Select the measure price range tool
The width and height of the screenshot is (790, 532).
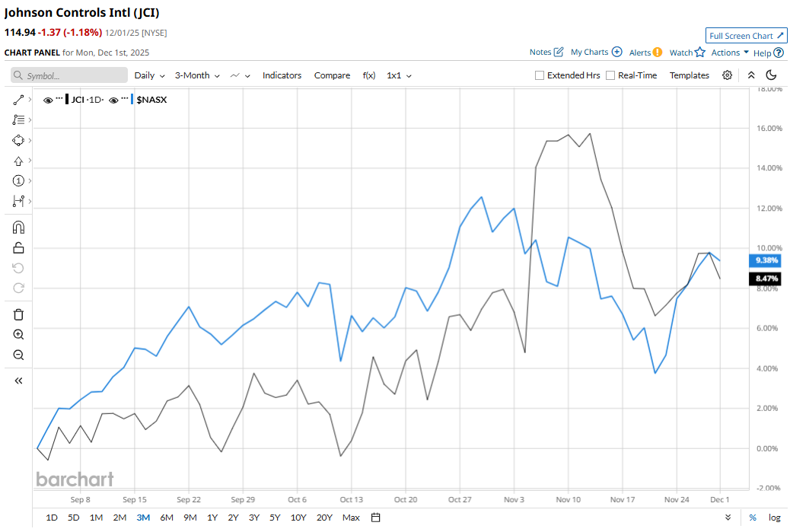click(x=18, y=201)
